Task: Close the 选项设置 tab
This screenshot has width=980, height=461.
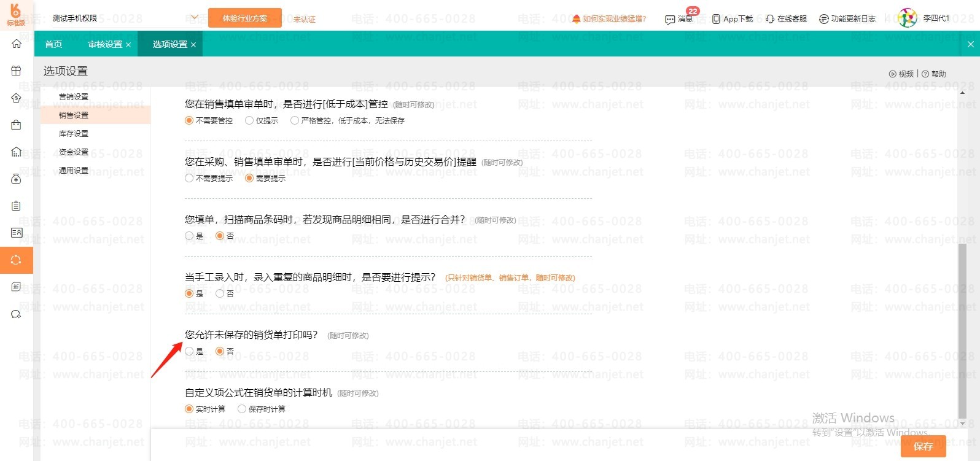Action: click(193, 45)
